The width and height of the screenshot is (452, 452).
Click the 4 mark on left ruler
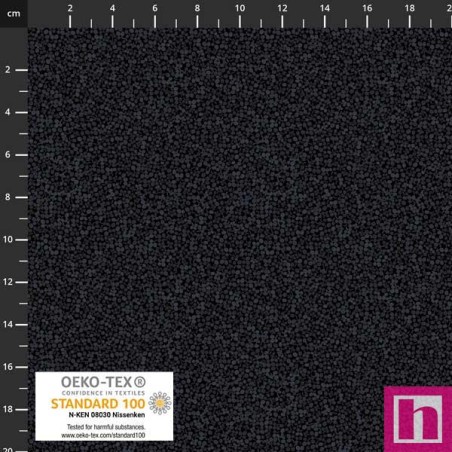(x=8, y=112)
